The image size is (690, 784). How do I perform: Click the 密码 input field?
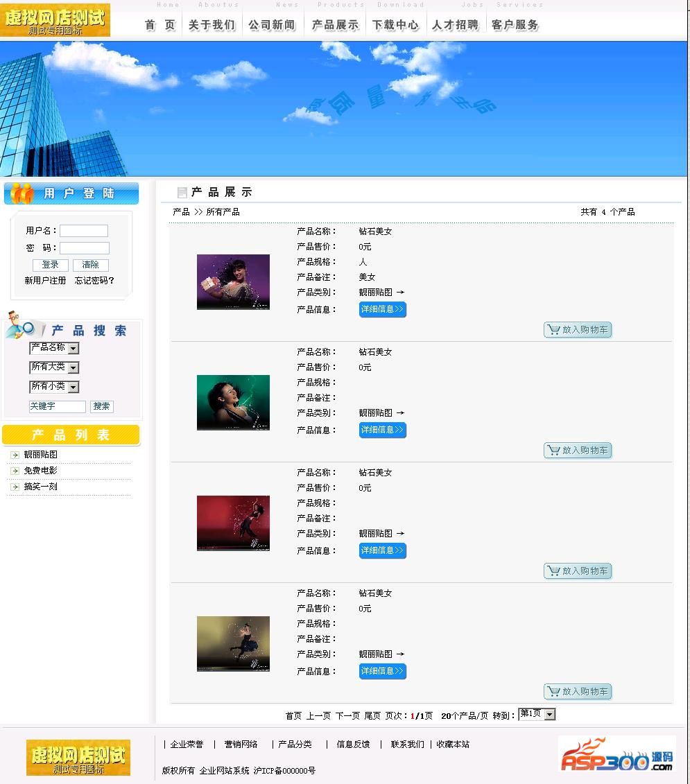tap(85, 248)
